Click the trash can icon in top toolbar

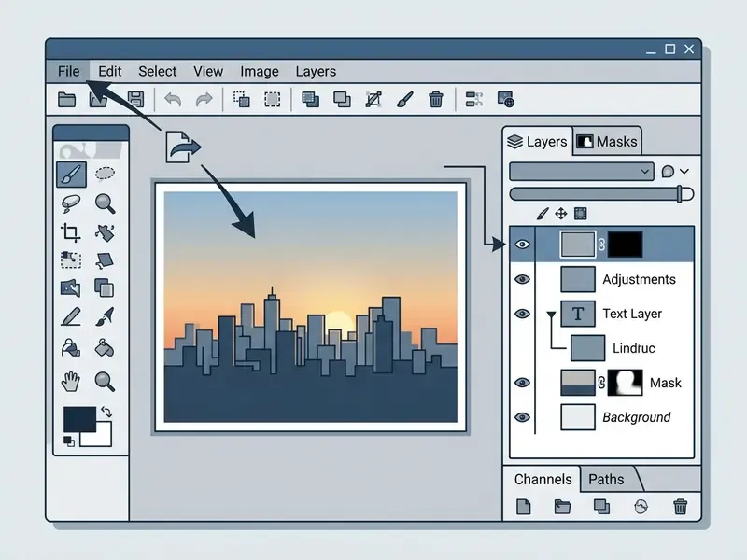click(x=435, y=100)
